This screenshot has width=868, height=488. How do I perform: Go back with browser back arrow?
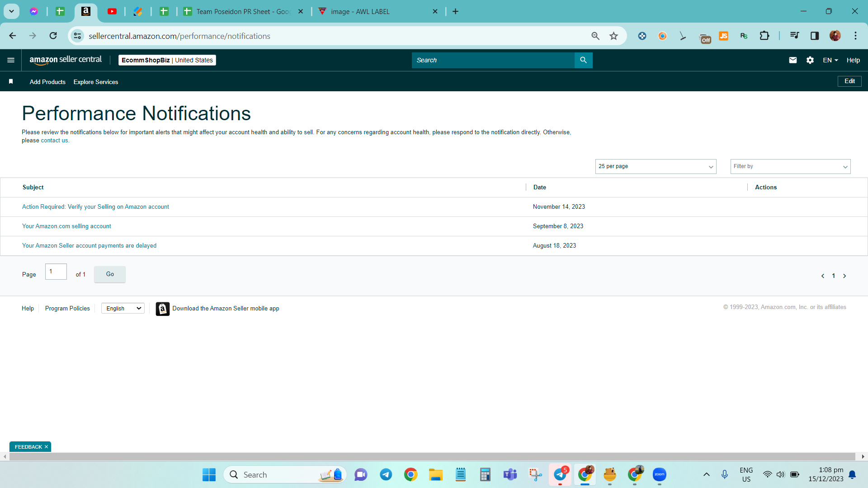(x=13, y=36)
